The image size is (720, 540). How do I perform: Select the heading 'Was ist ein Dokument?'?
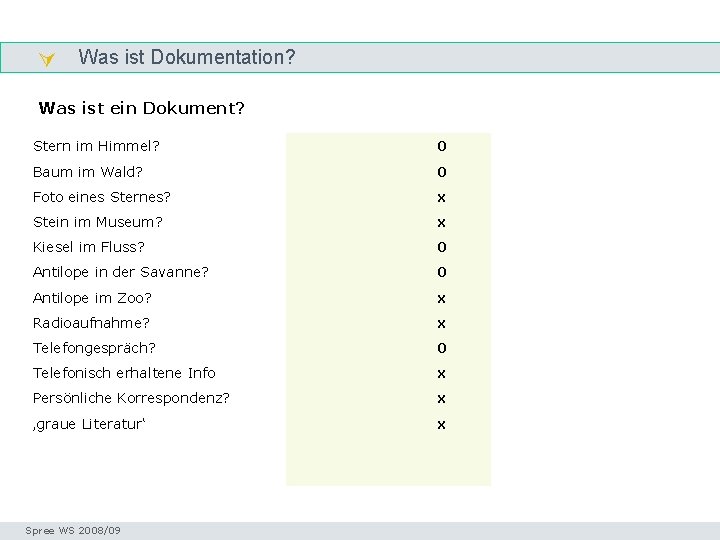point(141,108)
